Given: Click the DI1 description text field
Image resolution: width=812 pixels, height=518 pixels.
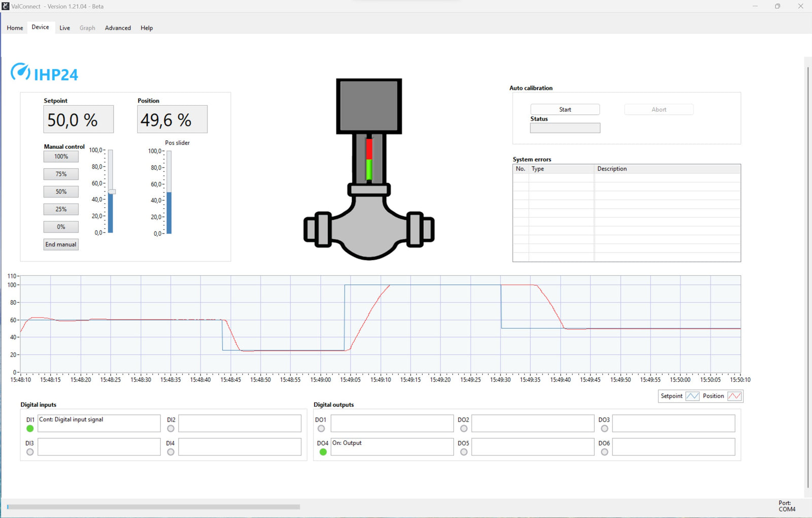Looking at the screenshot, I should tap(99, 424).
